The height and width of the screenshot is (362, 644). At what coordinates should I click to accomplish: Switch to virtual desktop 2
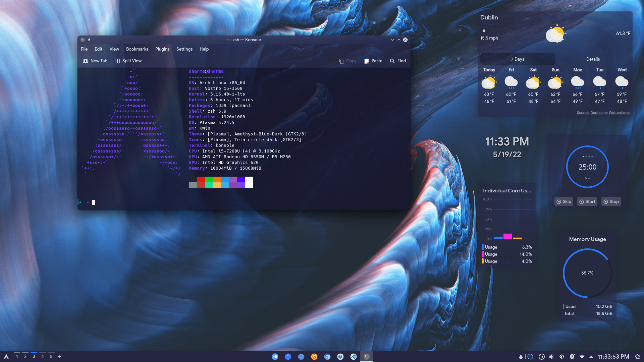pos(25,357)
